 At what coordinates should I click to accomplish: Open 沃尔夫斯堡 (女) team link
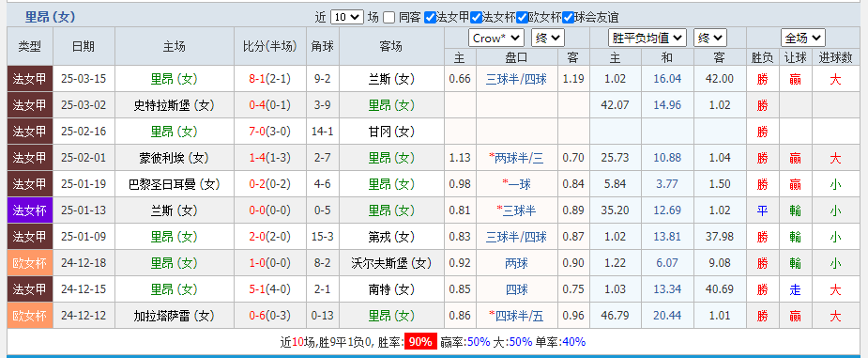pos(391,263)
